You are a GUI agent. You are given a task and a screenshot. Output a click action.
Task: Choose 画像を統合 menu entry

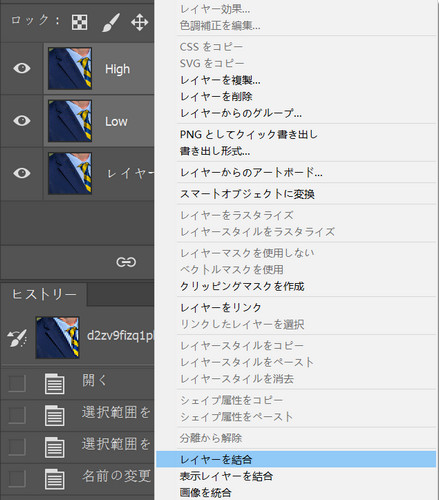[205, 492]
